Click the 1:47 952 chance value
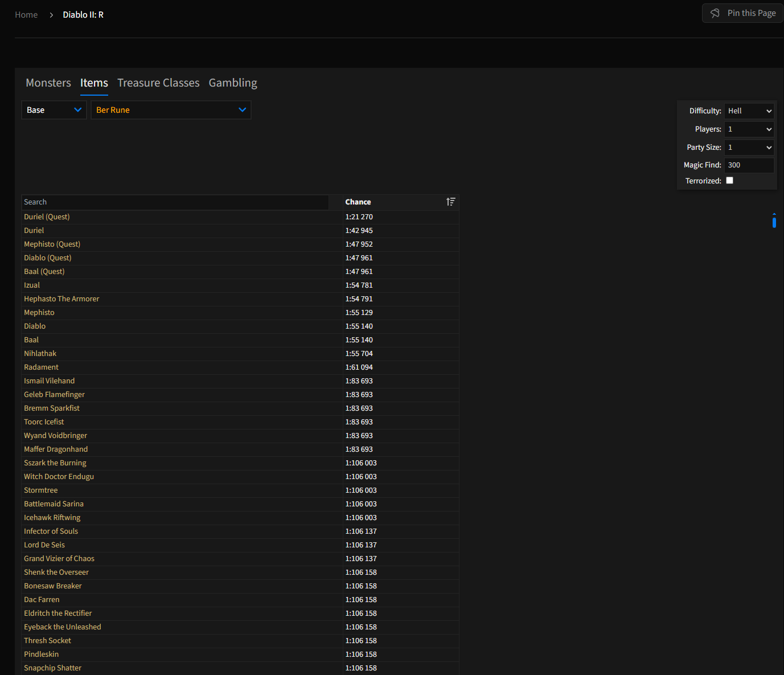Screen dimensions: 784x675 tap(359, 244)
